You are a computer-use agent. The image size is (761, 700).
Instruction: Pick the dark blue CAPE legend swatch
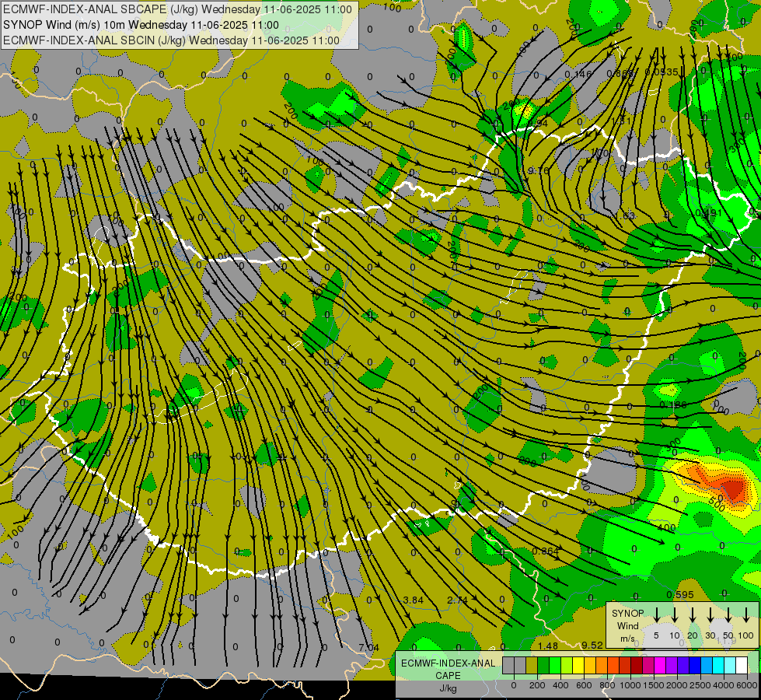[x=694, y=665]
